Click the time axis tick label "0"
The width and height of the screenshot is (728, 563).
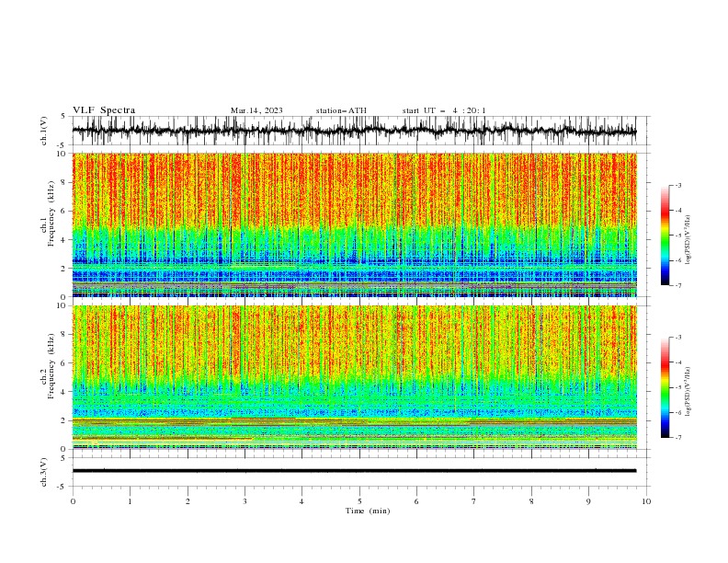73,501
